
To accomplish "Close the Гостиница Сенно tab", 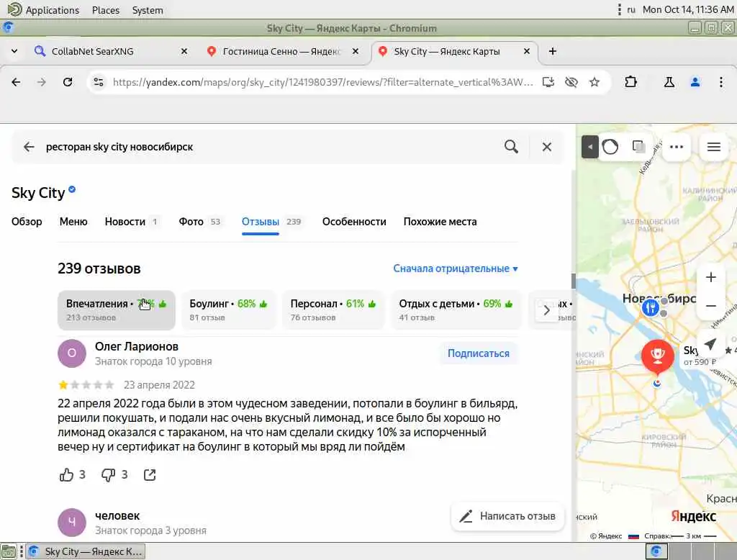I will pos(356,51).
